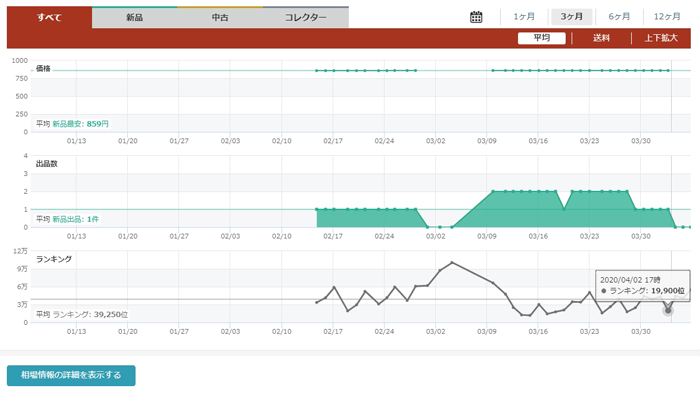Click the 02/17 date label under ranking chart
This screenshot has width=700, height=393.
[x=333, y=331]
